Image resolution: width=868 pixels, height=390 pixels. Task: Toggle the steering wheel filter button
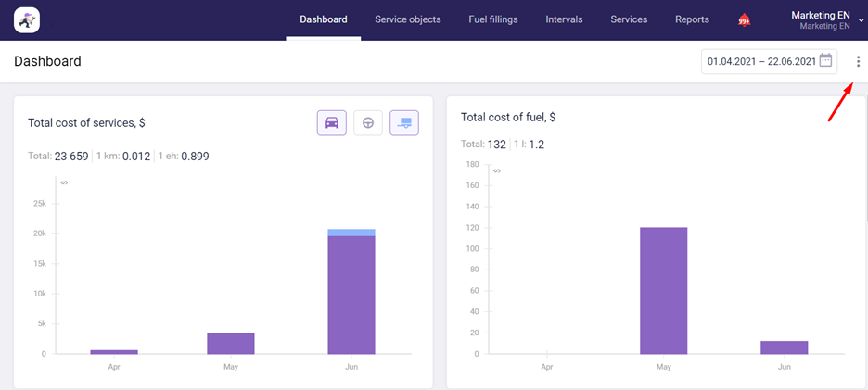[368, 122]
